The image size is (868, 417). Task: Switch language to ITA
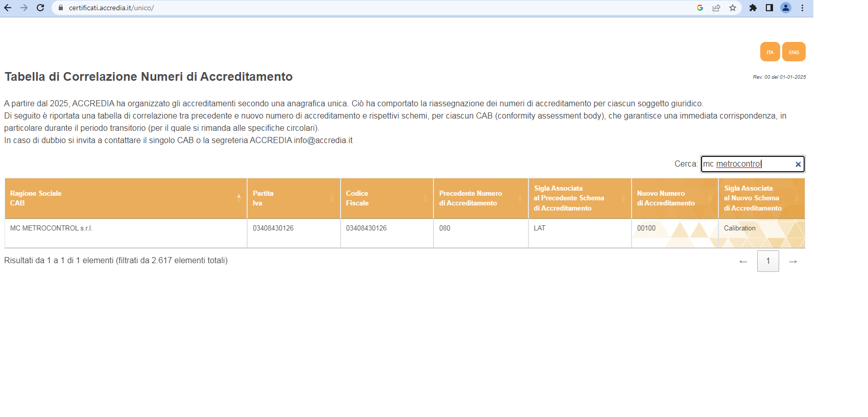pos(770,52)
